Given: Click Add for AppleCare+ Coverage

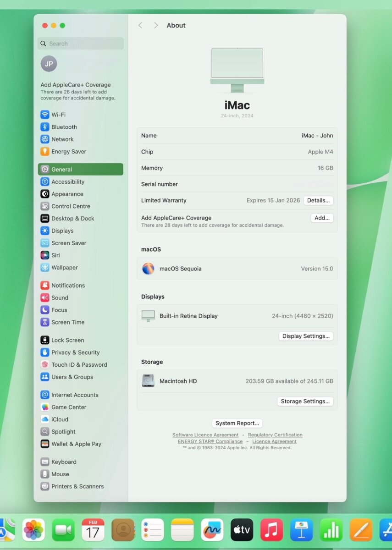Looking at the screenshot, I should click(322, 218).
